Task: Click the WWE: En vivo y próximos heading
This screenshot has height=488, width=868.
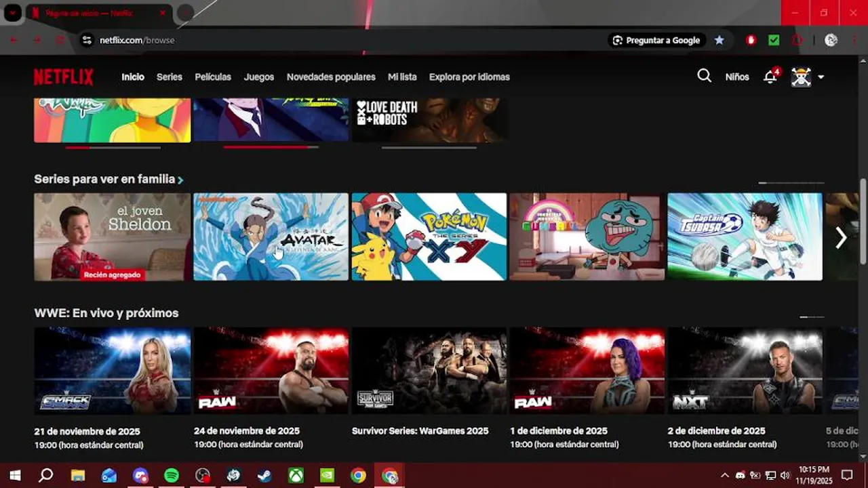Action: coord(106,313)
